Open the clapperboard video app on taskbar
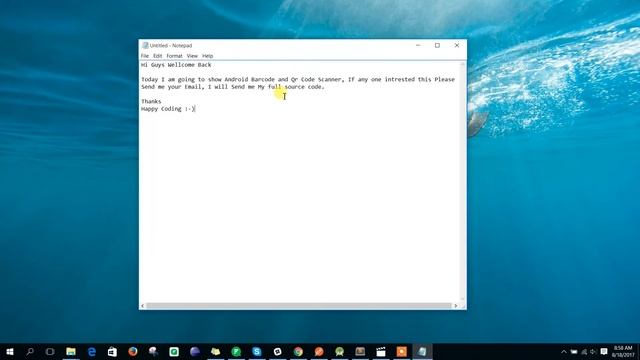The width and height of the screenshot is (640, 360). [380, 351]
